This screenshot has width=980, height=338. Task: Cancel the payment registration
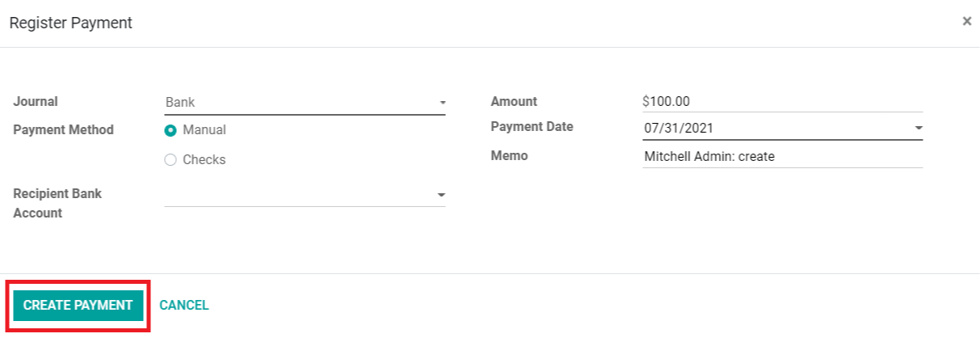[x=184, y=306]
